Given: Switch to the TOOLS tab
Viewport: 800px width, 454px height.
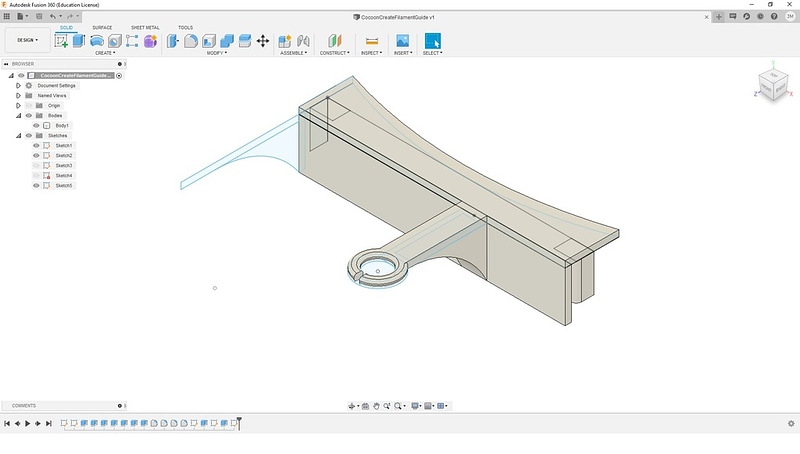Looking at the screenshot, I should (185, 28).
